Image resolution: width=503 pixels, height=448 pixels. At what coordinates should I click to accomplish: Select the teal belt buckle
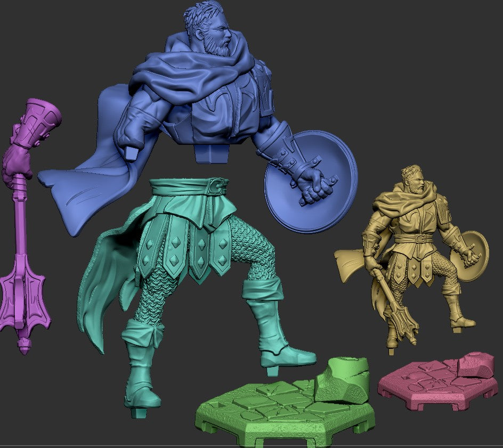(x=217, y=186)
